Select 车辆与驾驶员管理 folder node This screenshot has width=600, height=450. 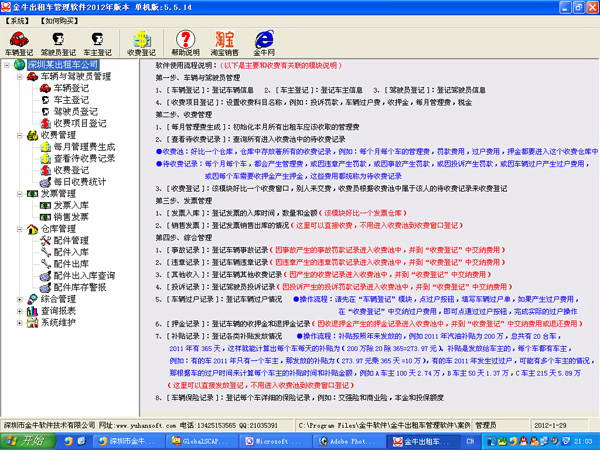tap(76, 77)
